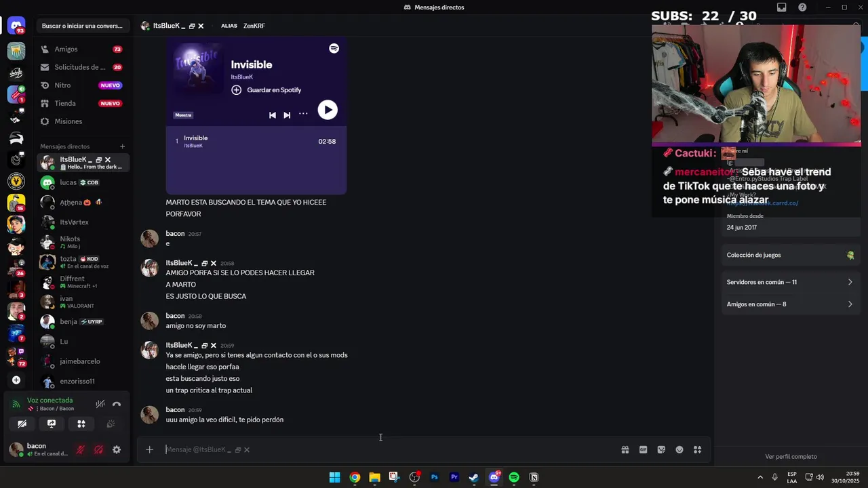The height and width of the screenshot is (488, 868).
Task: Open Amigos friends tab
Action: coord(83,49)
